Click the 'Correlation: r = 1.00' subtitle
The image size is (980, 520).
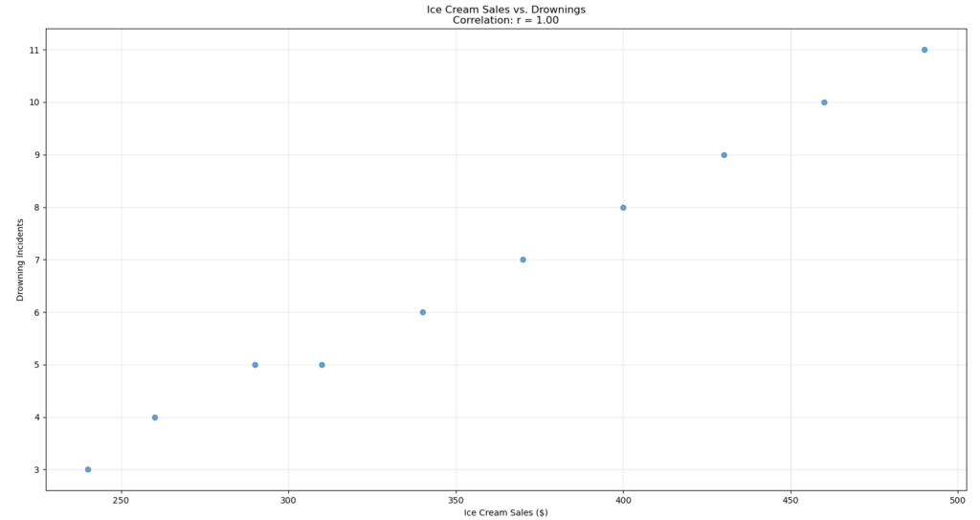[x=505, y=20]
